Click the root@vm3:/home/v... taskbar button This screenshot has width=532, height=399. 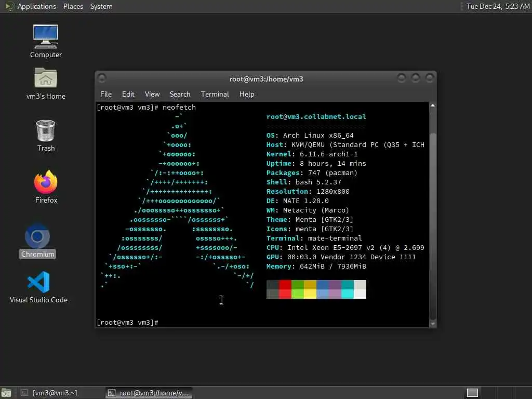pyautogui.click(x=149, y=393)
